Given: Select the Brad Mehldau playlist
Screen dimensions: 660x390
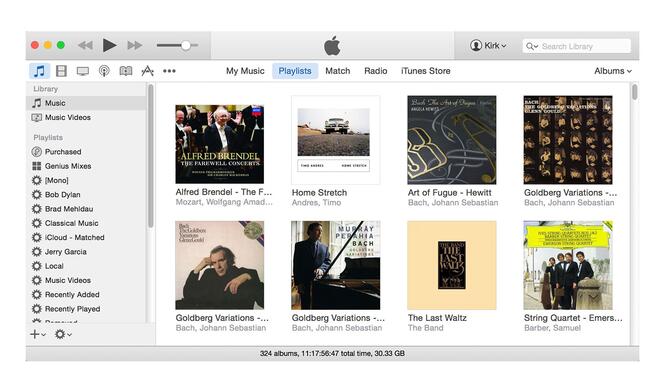Looking at the screenshot, I should point(86,209).
